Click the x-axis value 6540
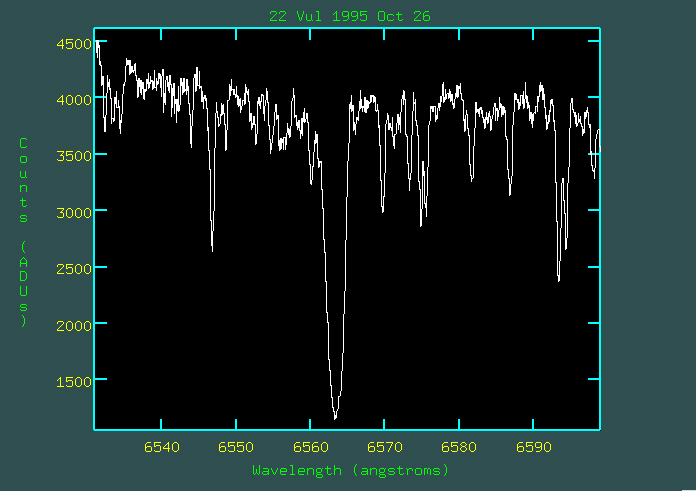This screenshot has width=696, height=491. click(x=162, y=447)
